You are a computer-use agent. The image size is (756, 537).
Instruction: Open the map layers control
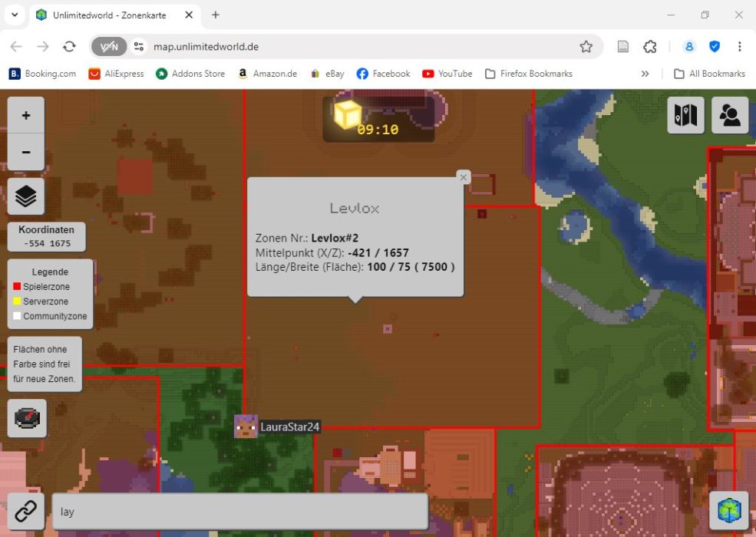[x=26, y=196]
